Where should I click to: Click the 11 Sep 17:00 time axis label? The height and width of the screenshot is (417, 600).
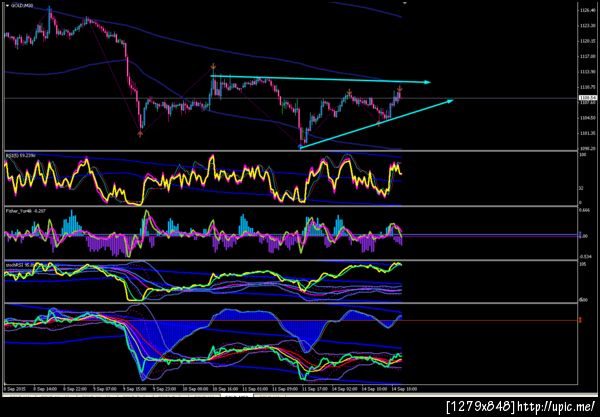[x=315, y=389]
